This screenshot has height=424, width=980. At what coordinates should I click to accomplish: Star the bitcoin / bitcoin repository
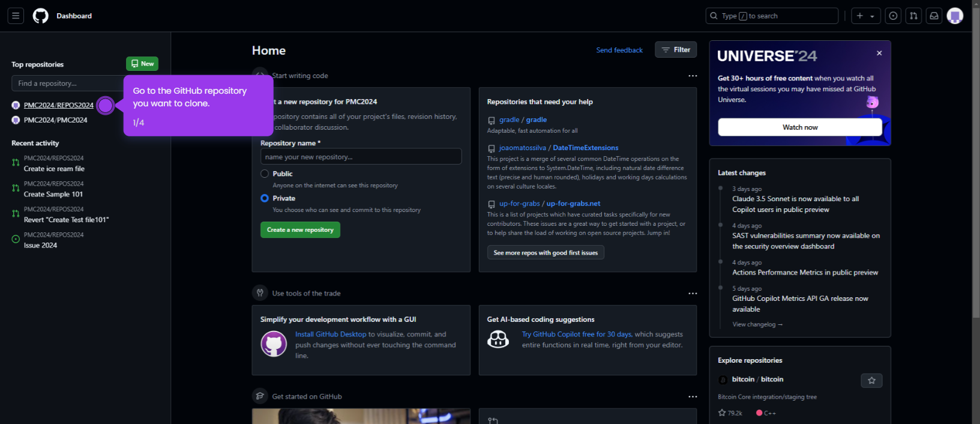coord(871,380)
